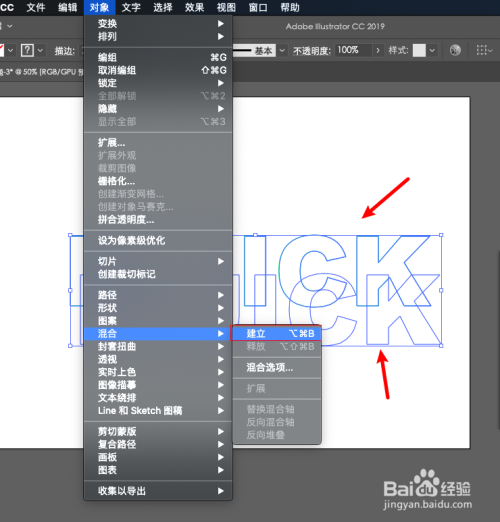500x522 pixels.
Task: Open the stroke swatch dropdown arrow
Action: pos(40,51)
